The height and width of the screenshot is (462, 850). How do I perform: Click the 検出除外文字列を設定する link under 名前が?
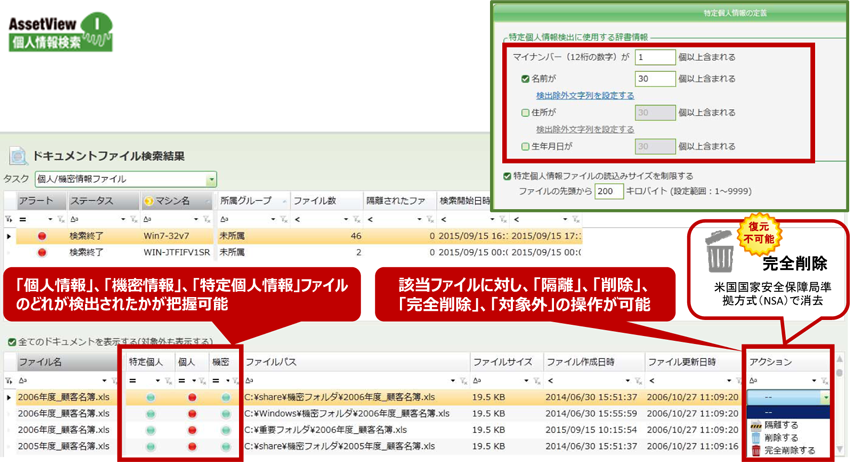pos(584,96)
